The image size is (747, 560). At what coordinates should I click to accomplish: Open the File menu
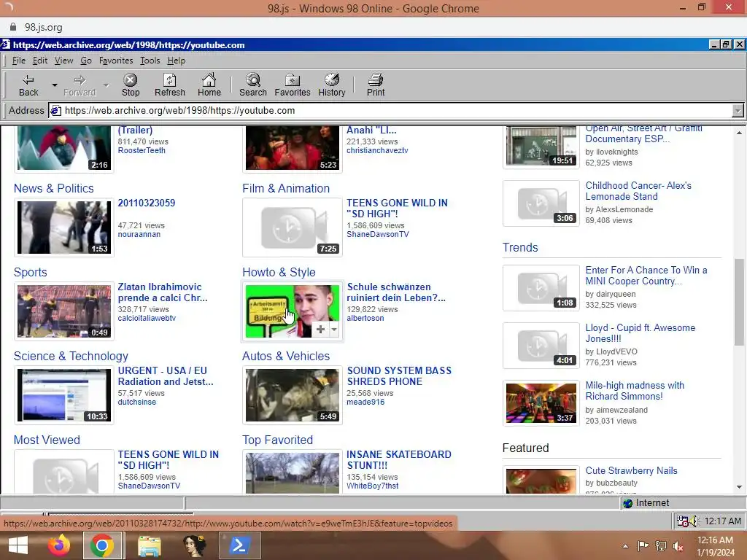(18, 61)
